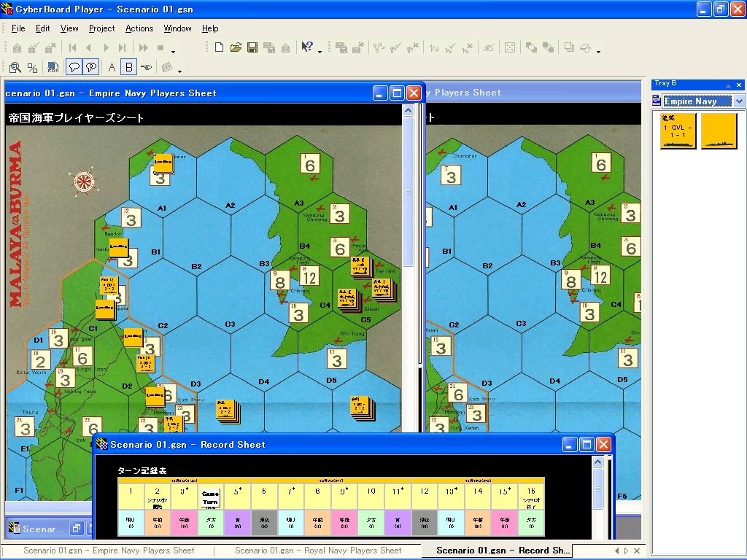
Task: Expand view toolbar options arrow
Action: click(179, 71)
